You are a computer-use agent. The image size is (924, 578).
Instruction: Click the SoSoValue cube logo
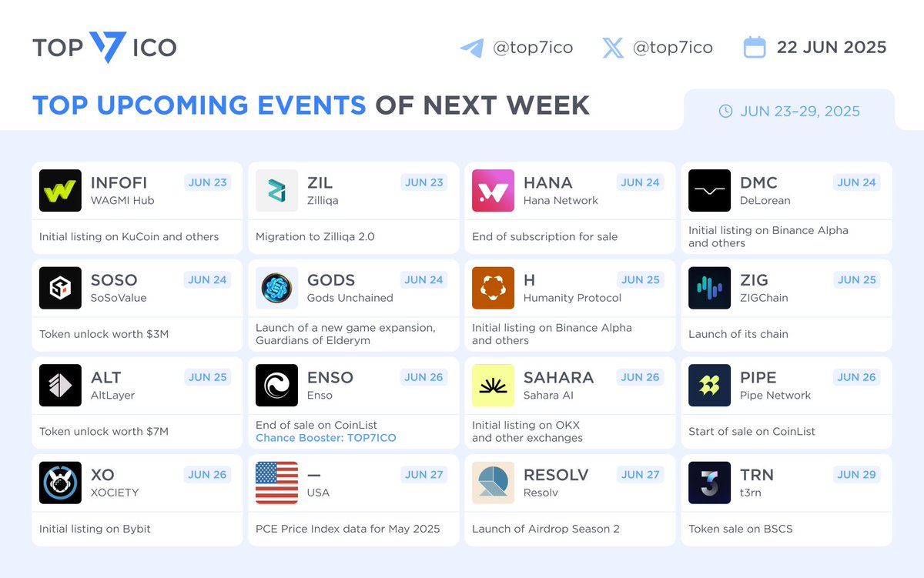coord(60,288)
